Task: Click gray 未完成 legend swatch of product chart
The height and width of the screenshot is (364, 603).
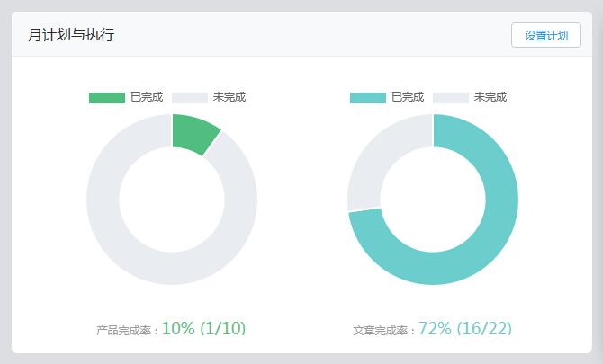Action: point(189,98)
